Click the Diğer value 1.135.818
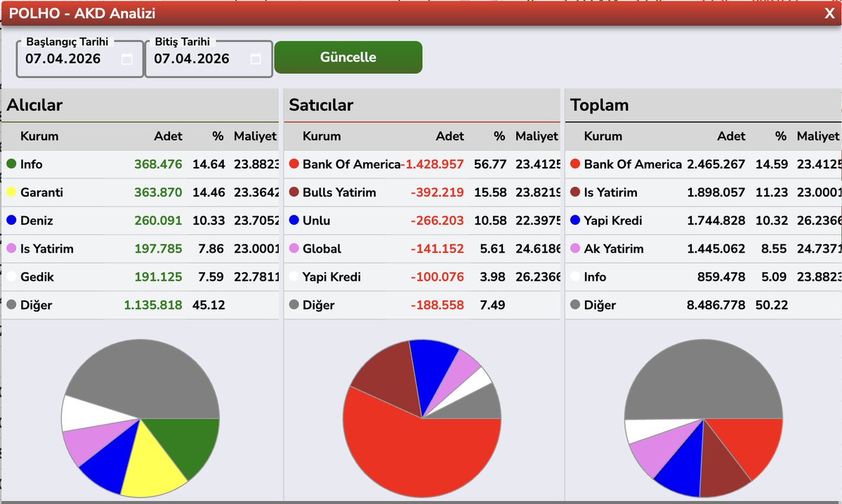Viewport: 842px width, 504px height. click(153, 305)
